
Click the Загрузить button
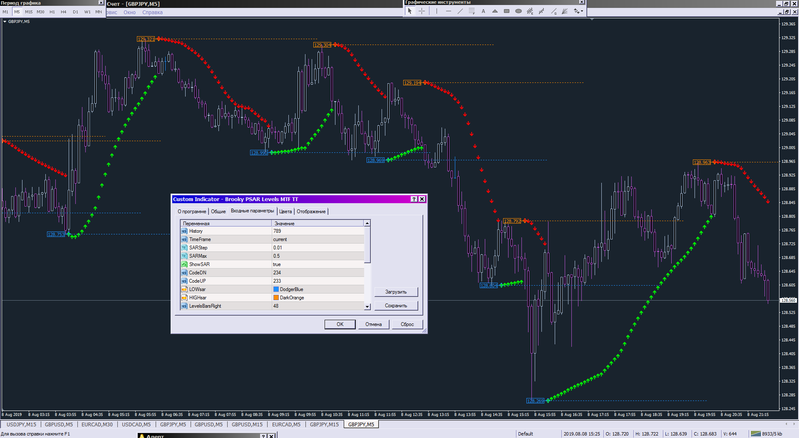396,291
